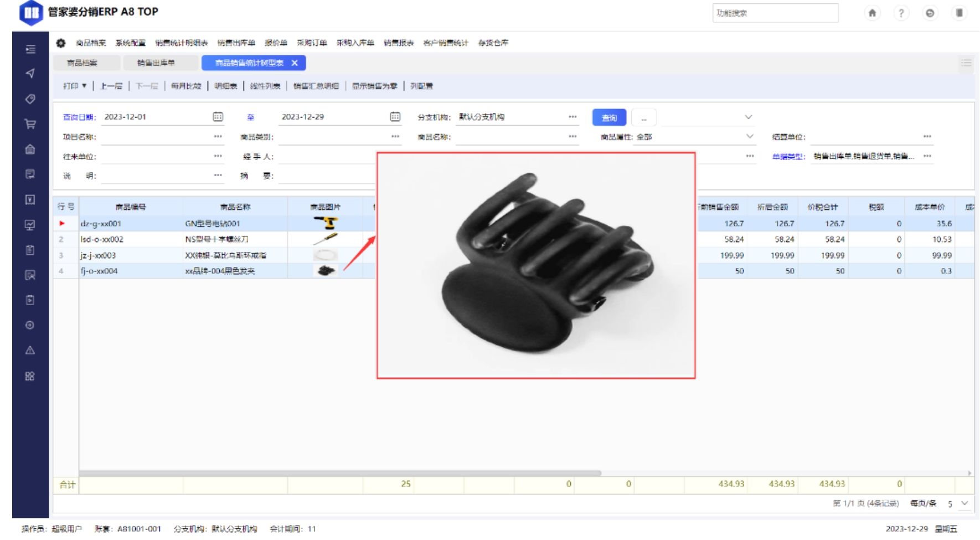Open the circular minus icon in the top bar

pyautogui.click(x=930, y=13)
